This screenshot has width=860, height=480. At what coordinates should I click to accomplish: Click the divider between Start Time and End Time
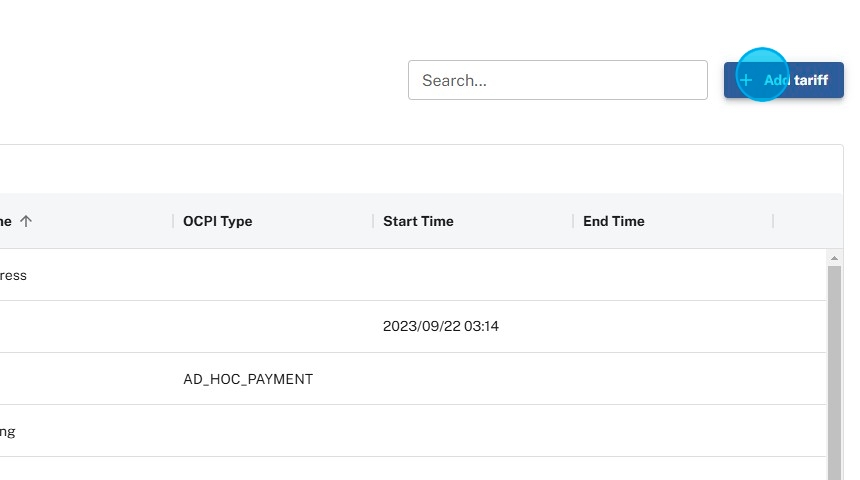[x=573, y=221]
